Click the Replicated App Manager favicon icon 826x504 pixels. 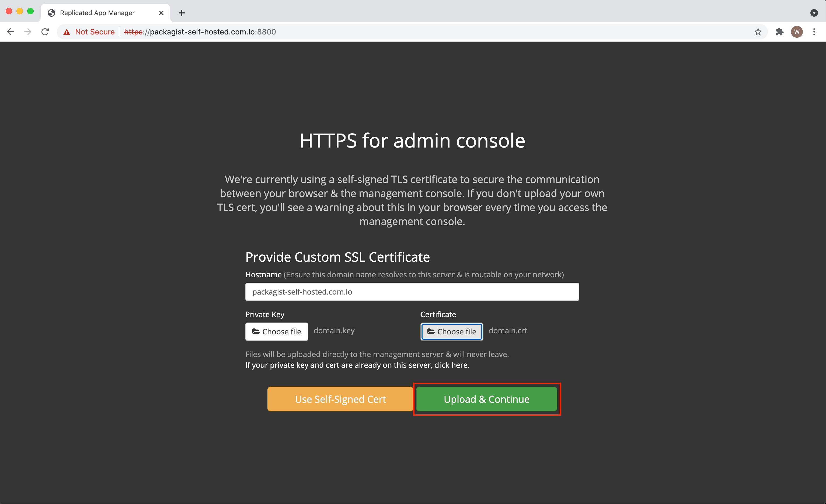tap(53, 12)
